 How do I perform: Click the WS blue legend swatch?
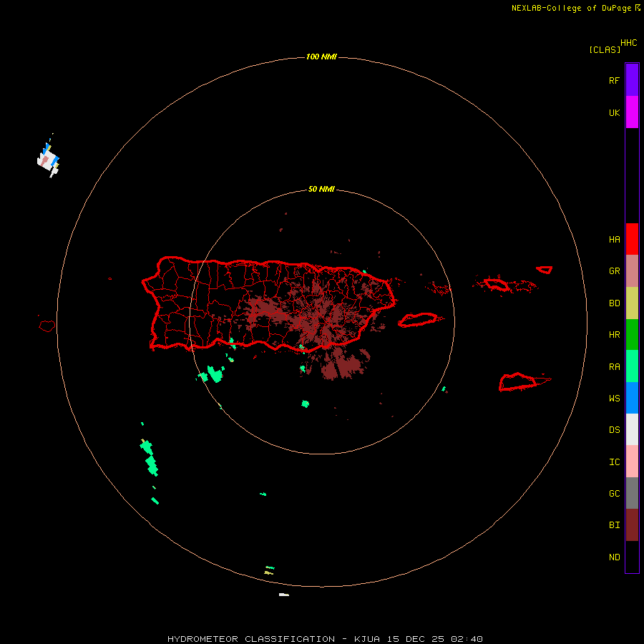(632, 398)
